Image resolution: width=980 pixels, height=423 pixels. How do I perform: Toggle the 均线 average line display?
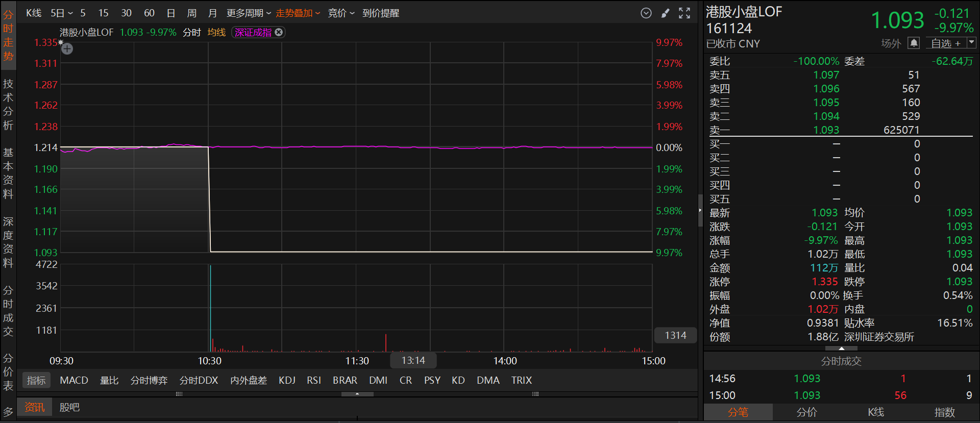point(216,32)
